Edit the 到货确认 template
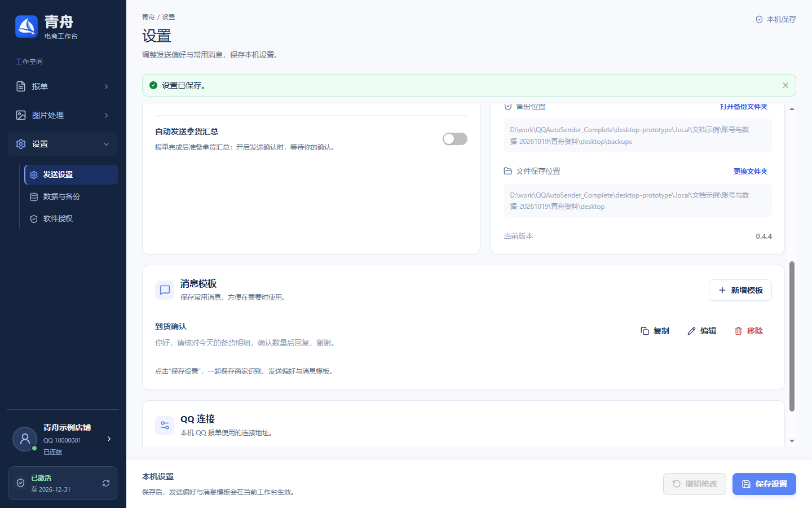Screen dimensions: 812x508 point(702,331)
